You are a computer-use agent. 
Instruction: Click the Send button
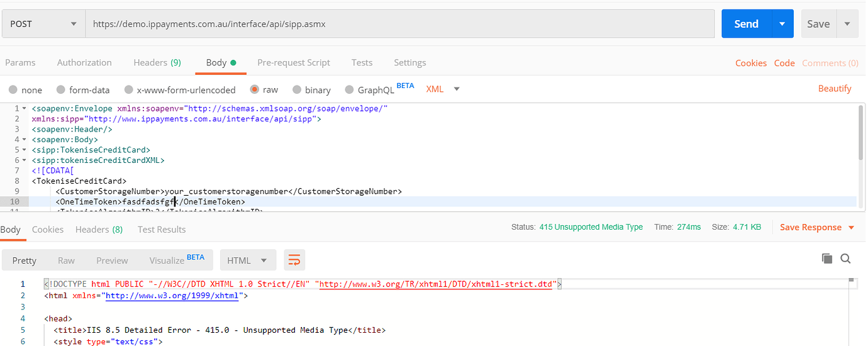747,24
